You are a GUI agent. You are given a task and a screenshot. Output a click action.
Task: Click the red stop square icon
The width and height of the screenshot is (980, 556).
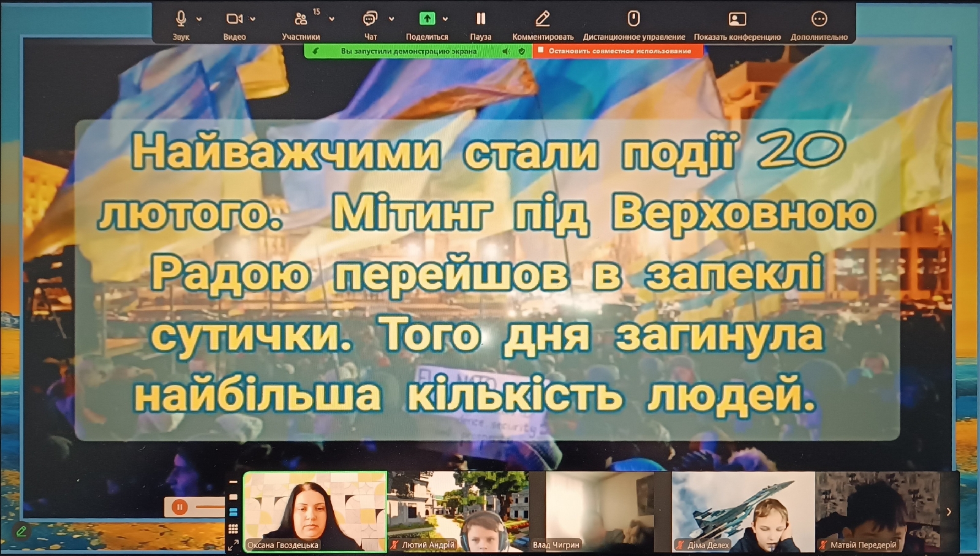[541, 50]
